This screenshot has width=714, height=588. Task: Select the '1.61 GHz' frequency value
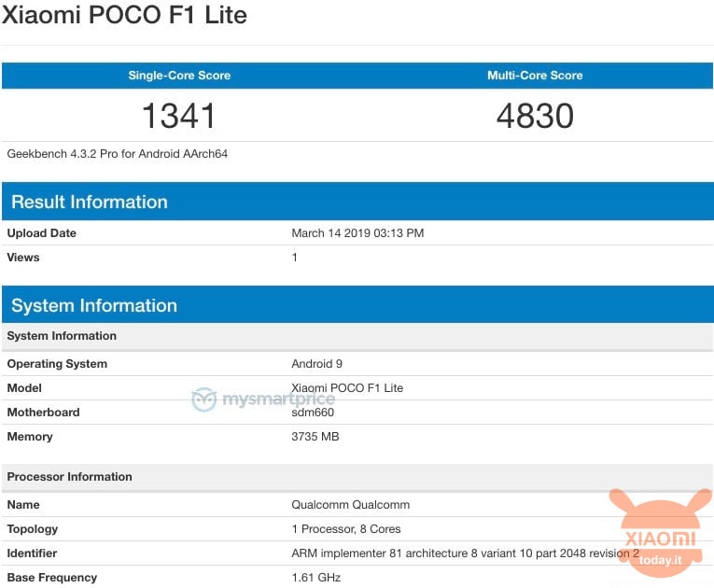click(x=316, y=578)
